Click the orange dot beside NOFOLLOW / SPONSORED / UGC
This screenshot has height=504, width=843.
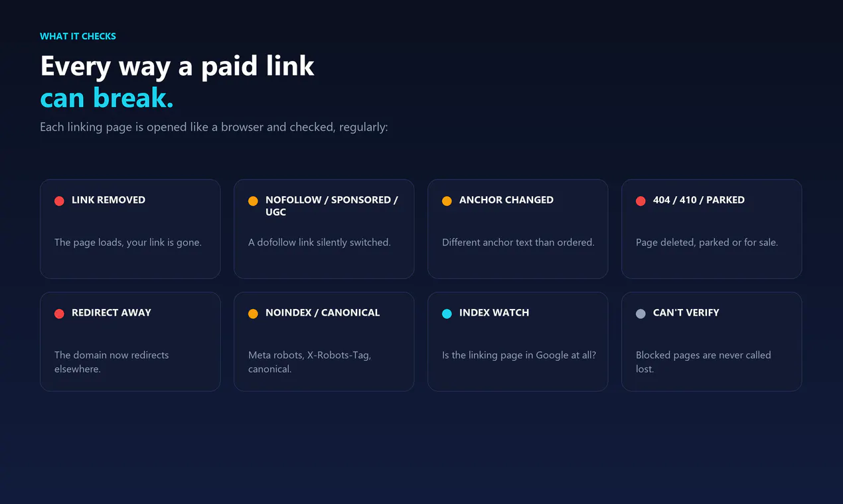tap(253, 201)
